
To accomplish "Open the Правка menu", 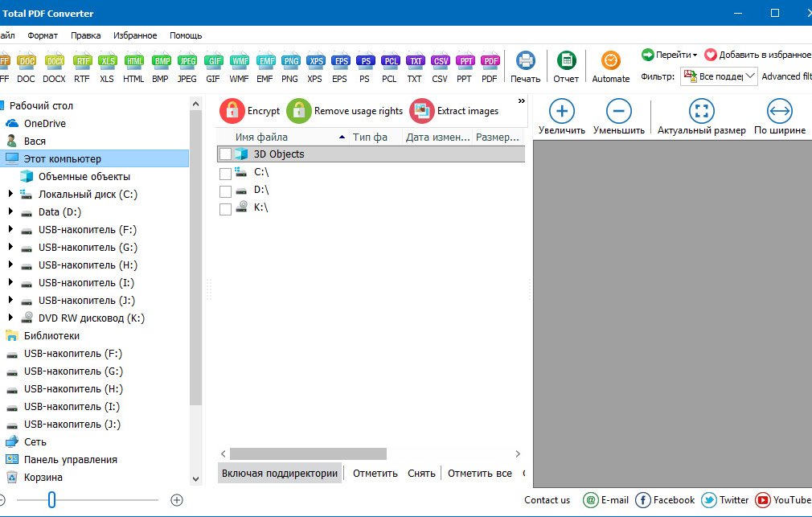I will (86, 35).
